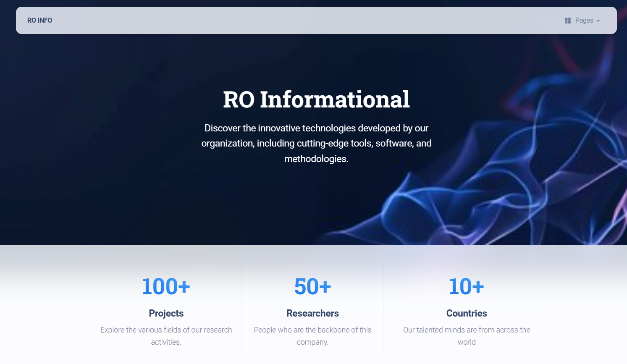Expand the Pages dropdown chevron arrow
This screenshot has height=364, width=627.
[x=598, y=21]
